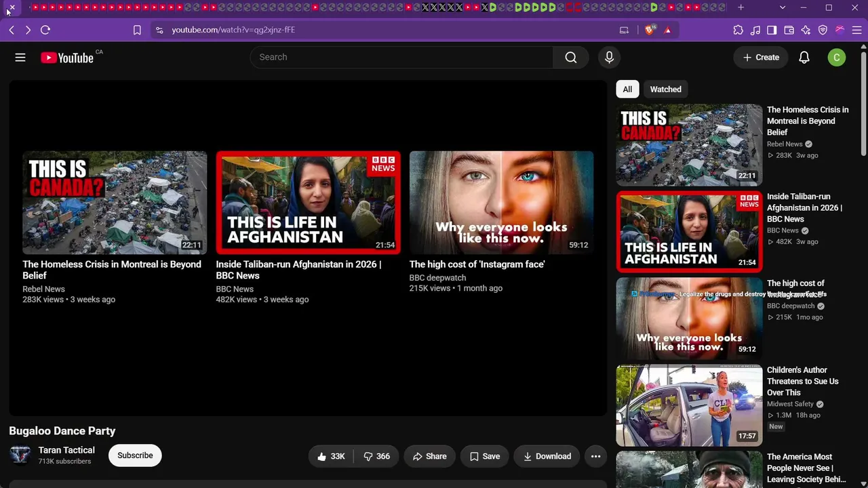Play end-screen 'This is Canada?' thumbnail
868x488 pixels.
pyautogui.click(x=115, y=203)
